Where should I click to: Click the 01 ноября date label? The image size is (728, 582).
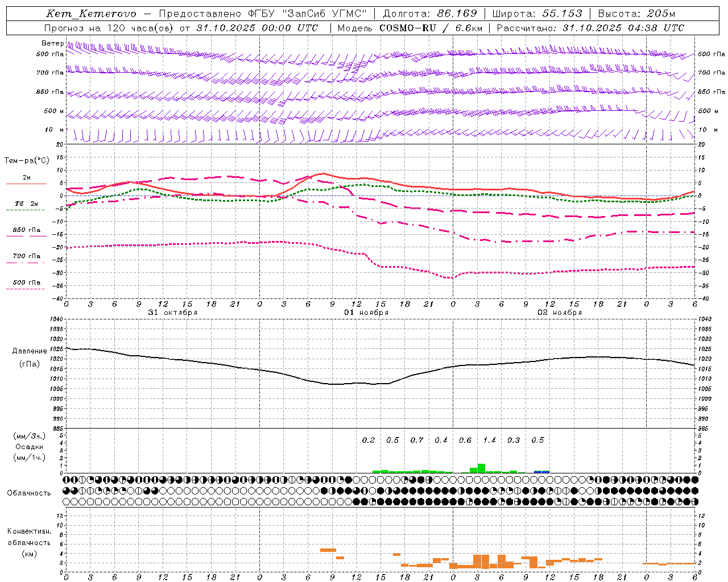coord(366,313)
